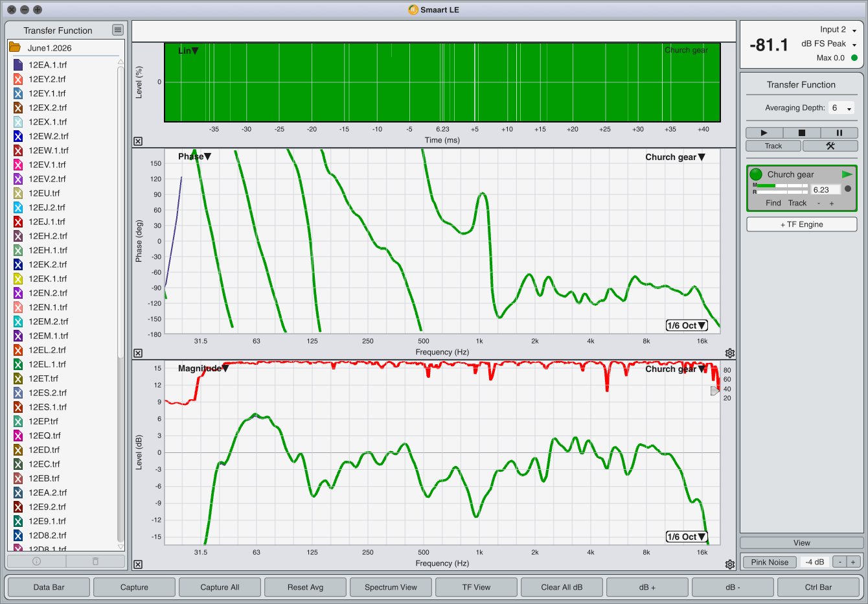Click the 12EL.1.trf trace icon
The image size is (868, 604).
18,364
